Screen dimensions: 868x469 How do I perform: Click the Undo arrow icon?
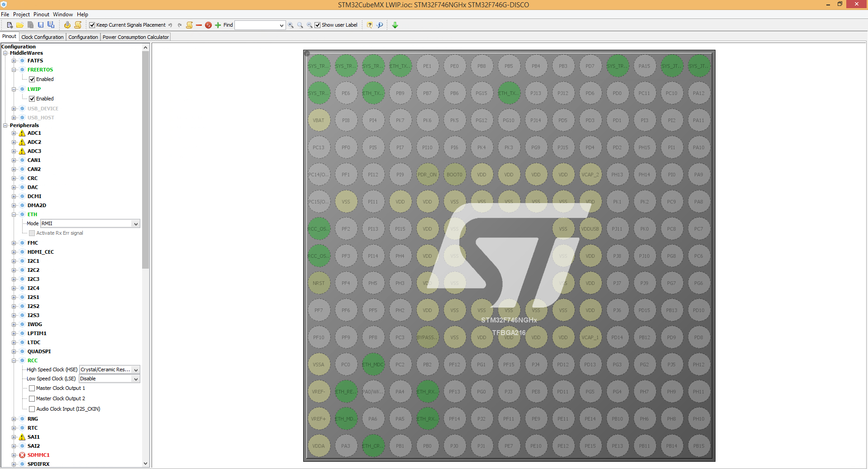(x=170, y=25)
